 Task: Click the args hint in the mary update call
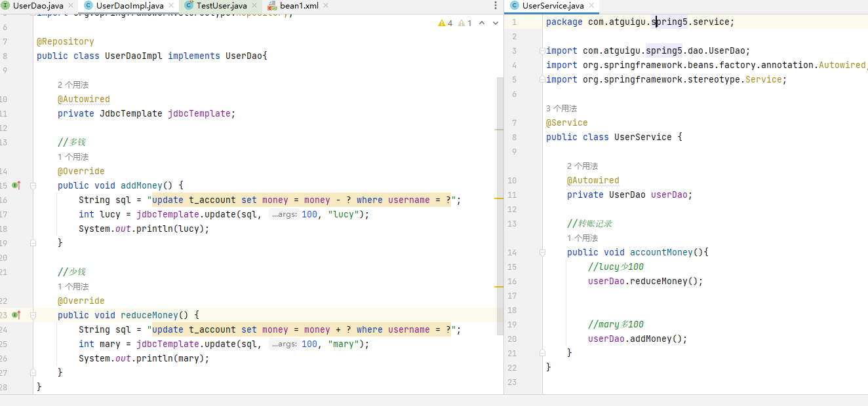tap(284, 344)
